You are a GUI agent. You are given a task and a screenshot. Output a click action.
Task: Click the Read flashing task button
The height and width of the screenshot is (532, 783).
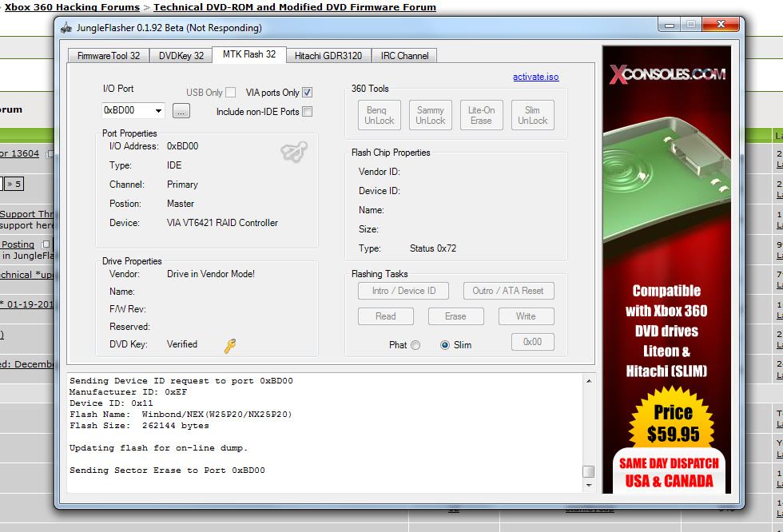pyautogui.click(x=385, y=316)
